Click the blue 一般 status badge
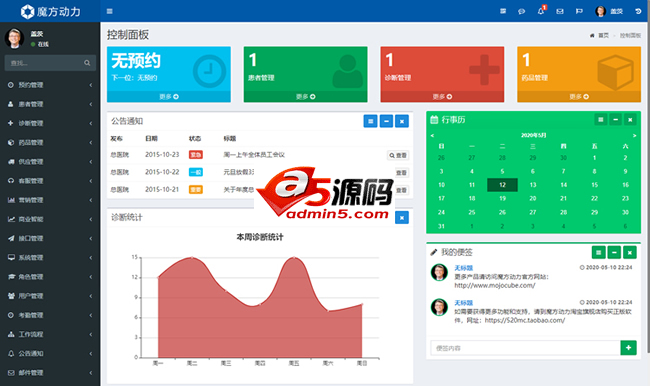Screen dimensions: 650x386 [x=196, y=172]
